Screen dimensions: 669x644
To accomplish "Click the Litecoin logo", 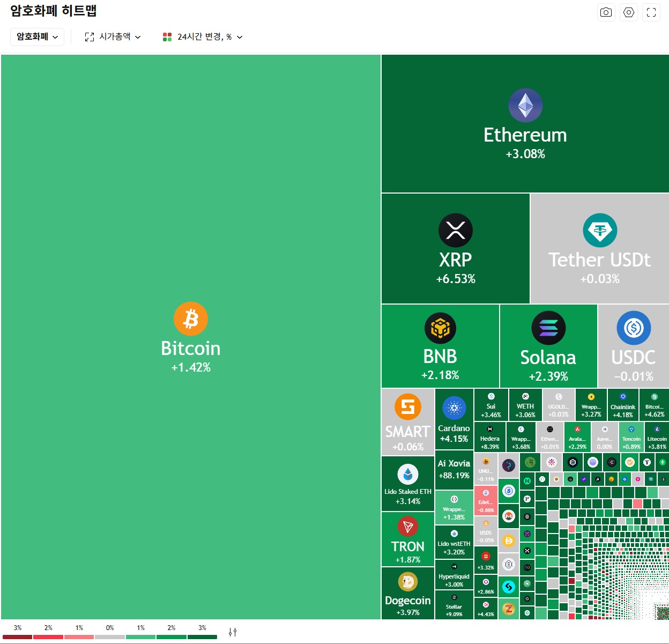I will 657,429.
